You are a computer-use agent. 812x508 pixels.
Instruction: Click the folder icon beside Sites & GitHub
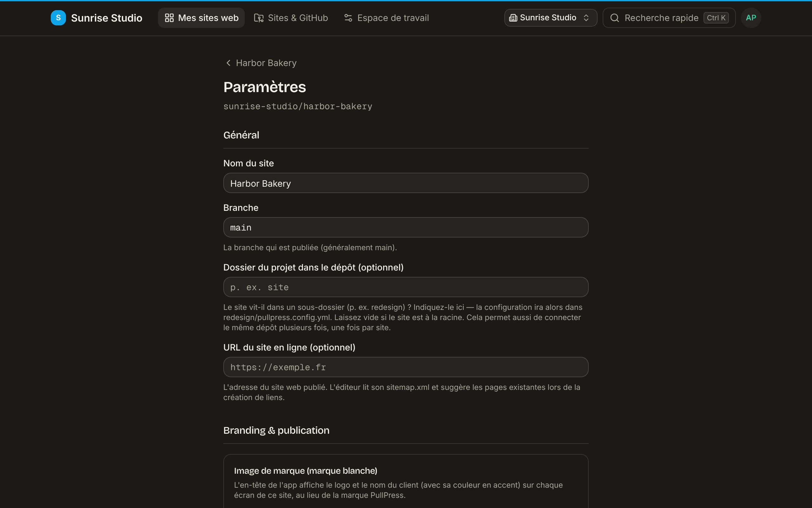click(x=259, y=18)
